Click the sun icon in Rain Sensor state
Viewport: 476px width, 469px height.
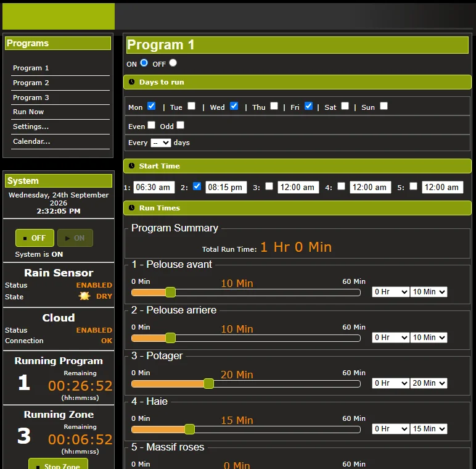84,296
